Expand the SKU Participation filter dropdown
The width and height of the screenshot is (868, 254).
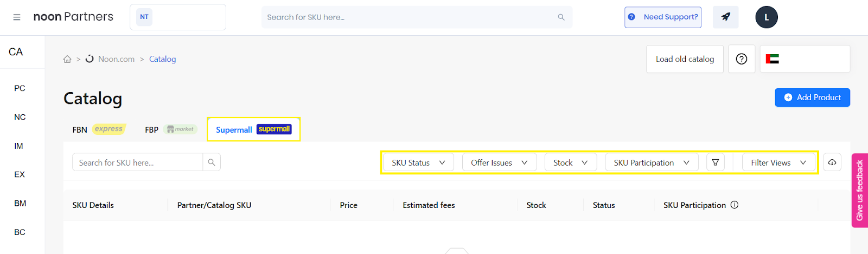click(x=652, y=162)
